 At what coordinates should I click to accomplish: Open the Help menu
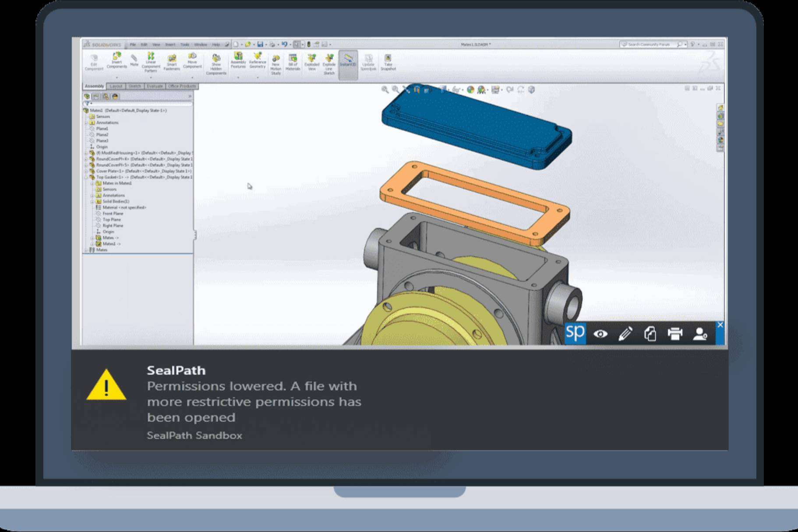(x=216, y=45)
